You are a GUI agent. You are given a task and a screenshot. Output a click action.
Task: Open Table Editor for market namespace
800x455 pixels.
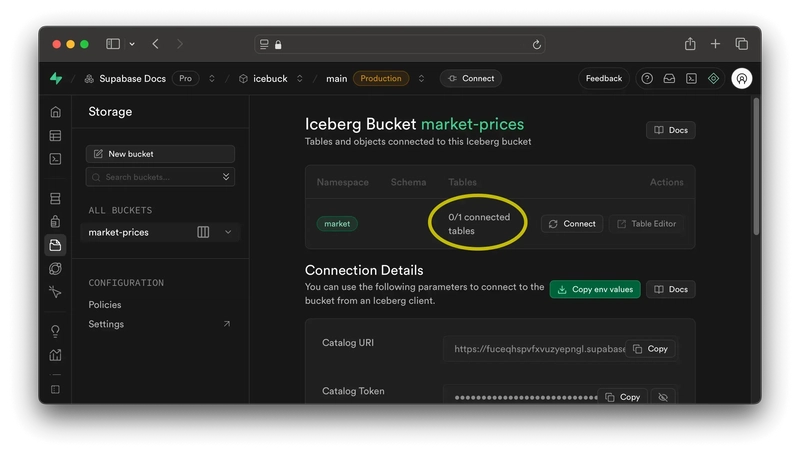pos(646,223)
